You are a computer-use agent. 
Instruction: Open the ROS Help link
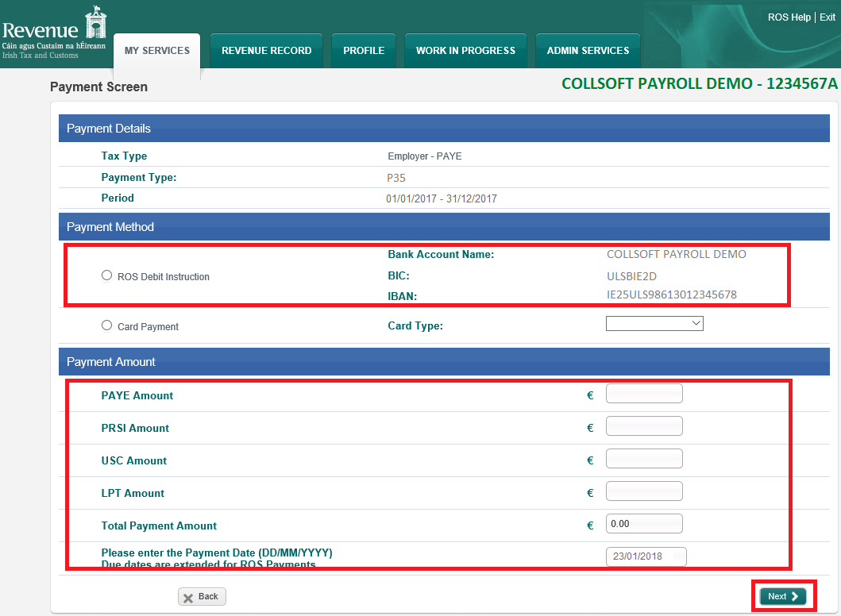(x=789, y=17)
